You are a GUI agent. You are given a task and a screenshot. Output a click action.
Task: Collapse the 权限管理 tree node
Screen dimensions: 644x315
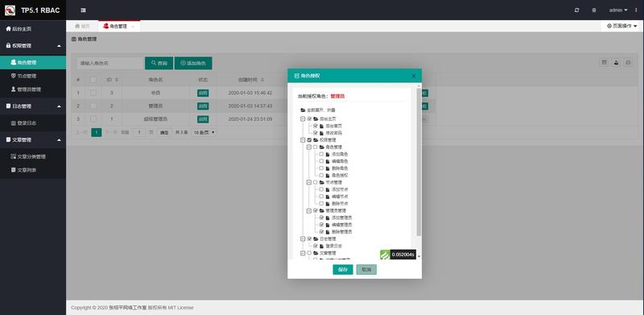[x=303, y=140]
